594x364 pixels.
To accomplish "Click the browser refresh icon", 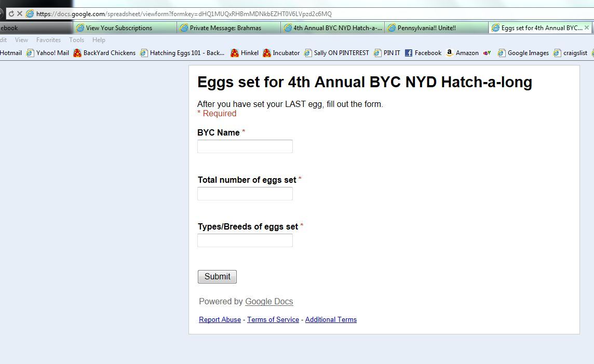I will [x=11, y=14].
